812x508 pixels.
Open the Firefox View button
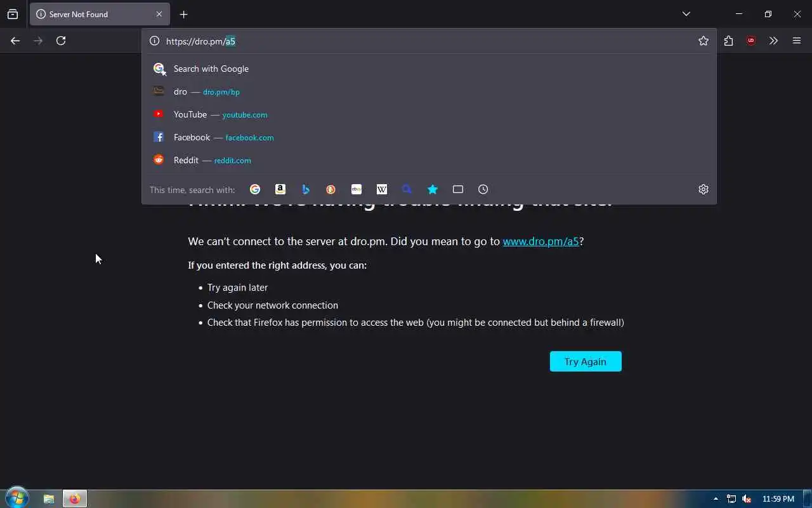pyautogui.click(x=13, y=14)
